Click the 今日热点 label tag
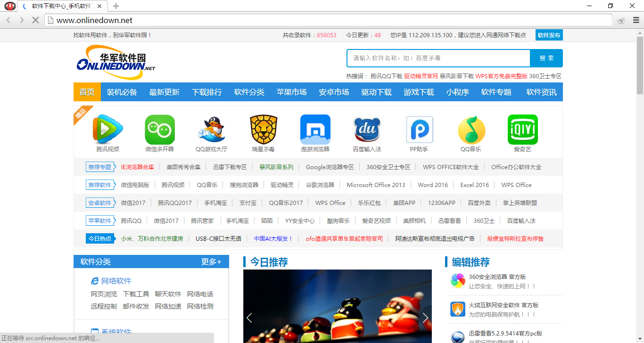 pyautogui.click(x=100, y=238)
